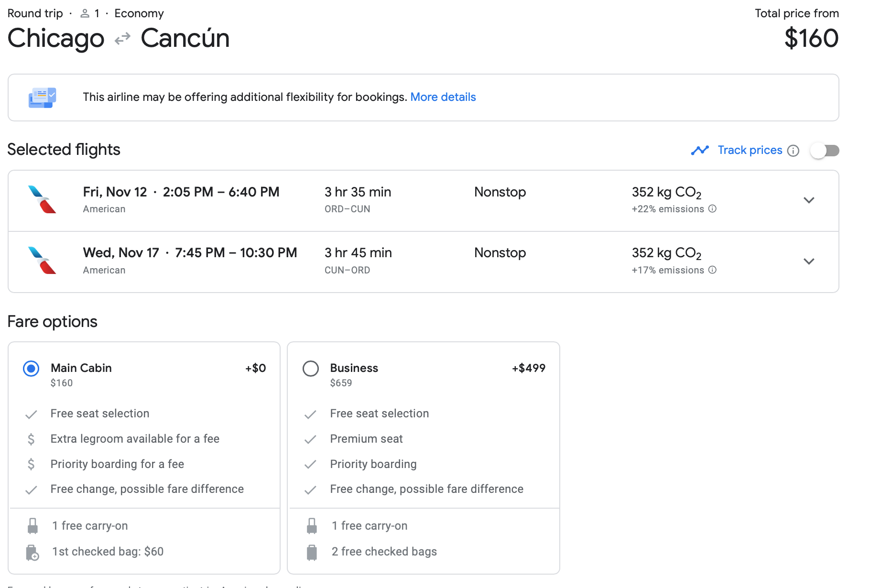
Task: Click the Total price $160 amount
Action: 811,38
